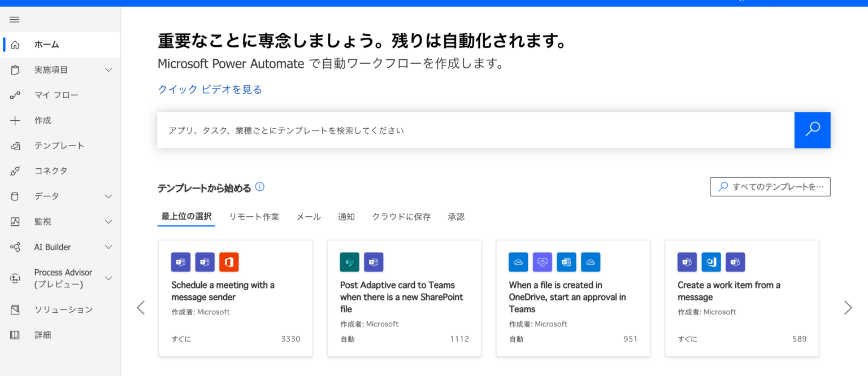
Task: Open the クイック ビデオを見る link
Action: 210,89
